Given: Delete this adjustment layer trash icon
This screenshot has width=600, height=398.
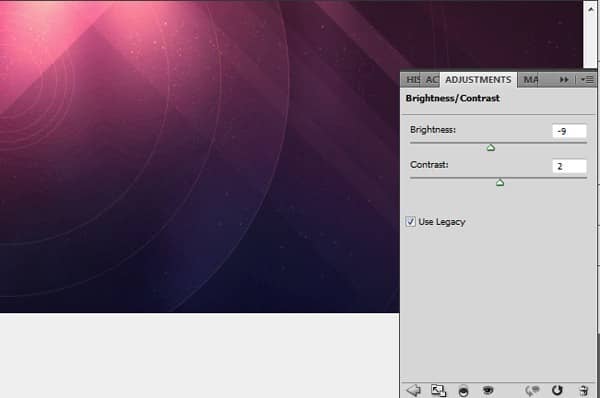Looking at the screenshot, I should coord(584,390).
